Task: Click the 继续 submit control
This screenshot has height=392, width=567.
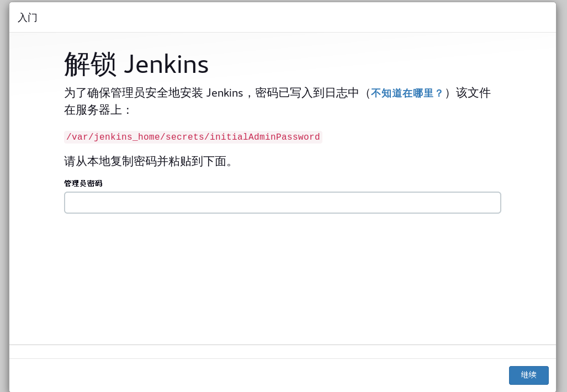Action: pyautogui.click(x=528, y=375)
